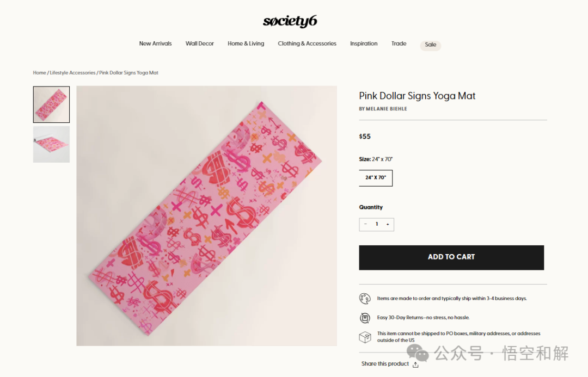Open the New Arrivals menu
This screenshot has width=588, height=377.
[x=155, y=44]
